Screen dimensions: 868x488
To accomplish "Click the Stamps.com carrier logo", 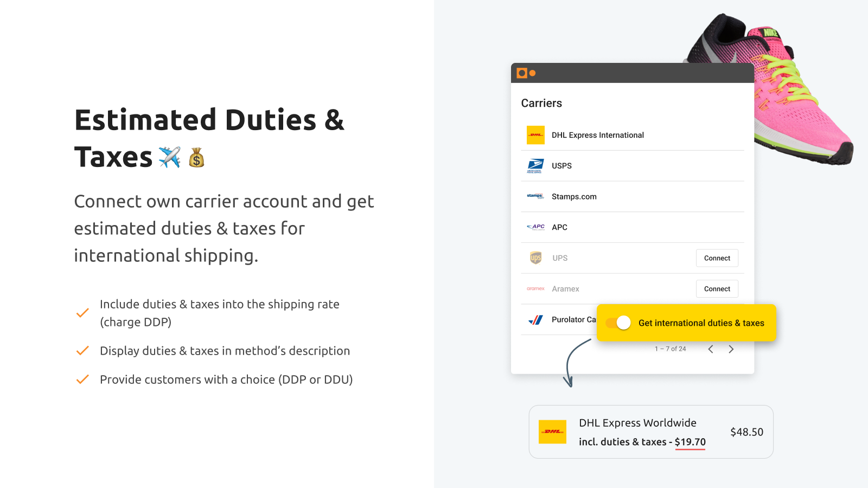I will pos(535,196).
